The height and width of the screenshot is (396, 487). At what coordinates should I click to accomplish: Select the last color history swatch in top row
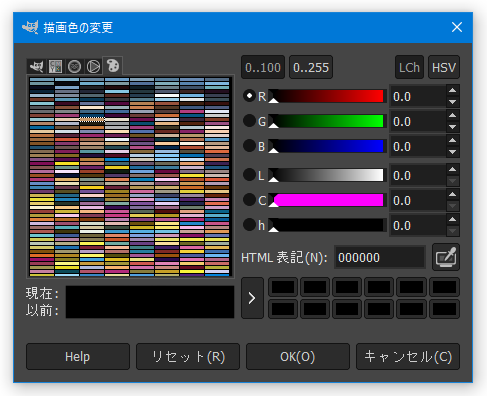[444, 287]
